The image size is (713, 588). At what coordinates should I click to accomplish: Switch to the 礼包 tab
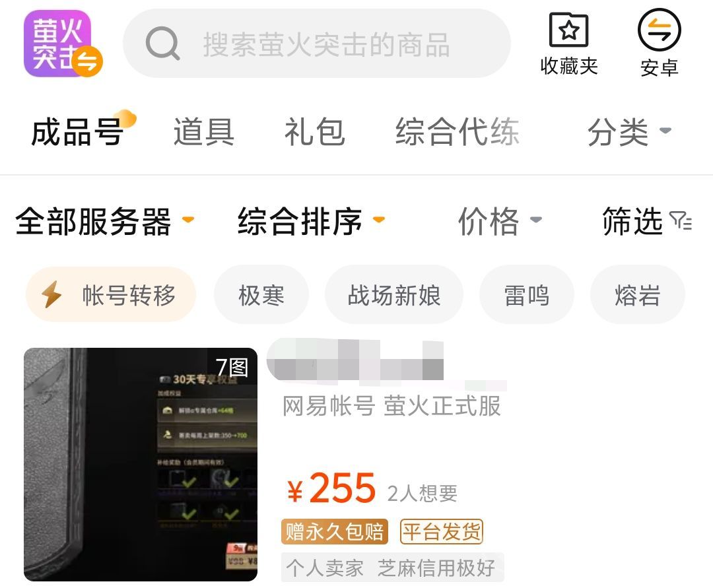pyautogui.click(x=315, y=132)
